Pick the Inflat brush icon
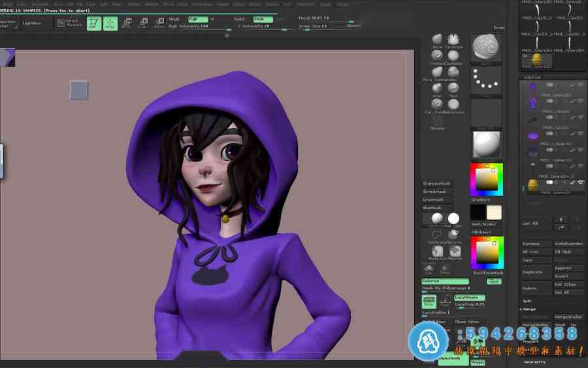Viewport: 588px width, 368px height. pos(437,88)
